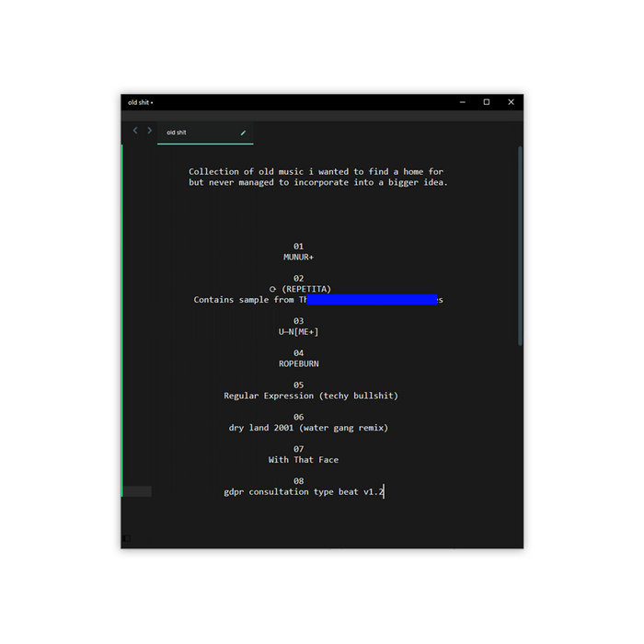The height and width of the screenshot is (644, 644).
Task: Click the Regular Expression (techy bullshit) line
Action: 311,396
